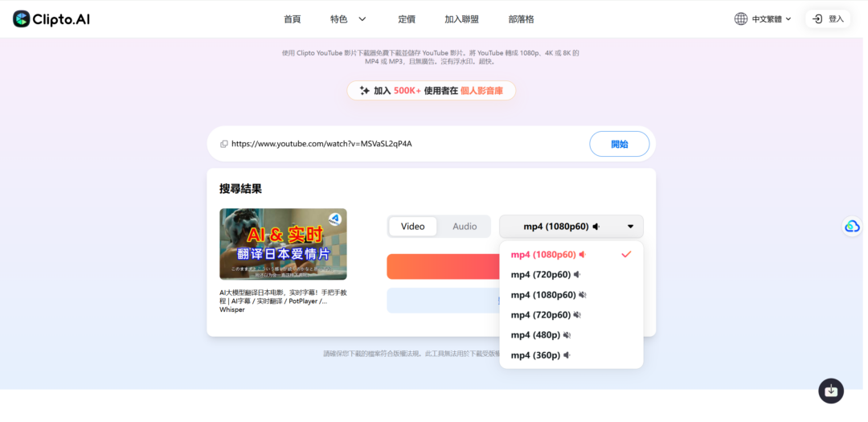Click the sparkle icon in the 500K+ banner

(x=364, y=90)
